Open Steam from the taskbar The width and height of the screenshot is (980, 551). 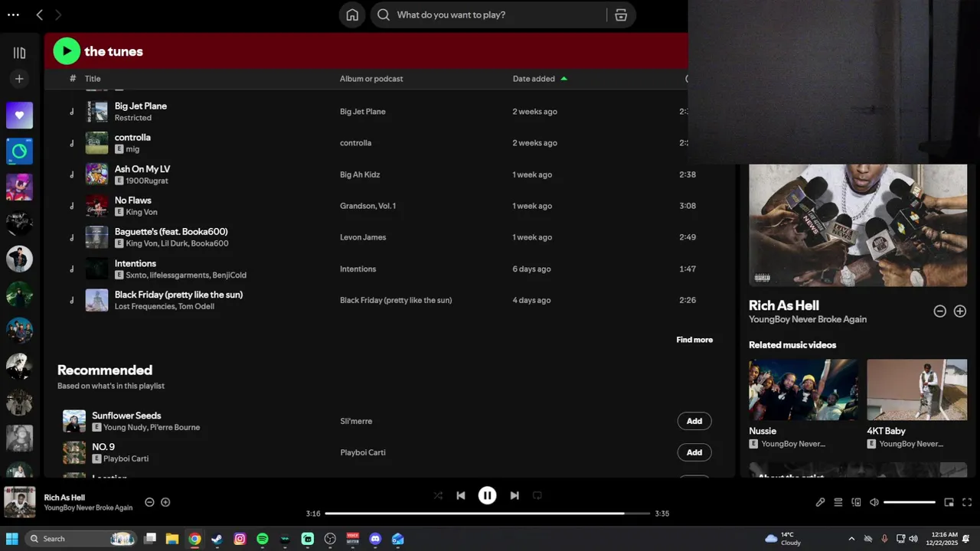(x=217, y=539)
